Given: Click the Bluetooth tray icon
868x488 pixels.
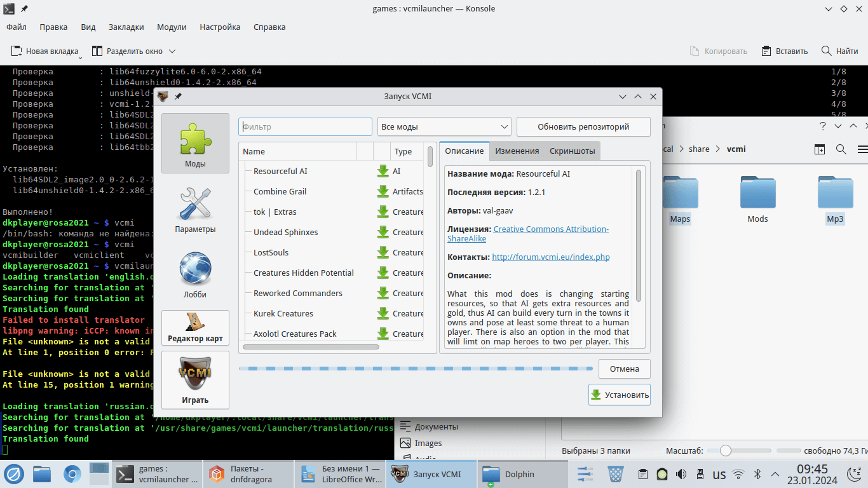Looking at the screenshot, I should pos(757,474).
